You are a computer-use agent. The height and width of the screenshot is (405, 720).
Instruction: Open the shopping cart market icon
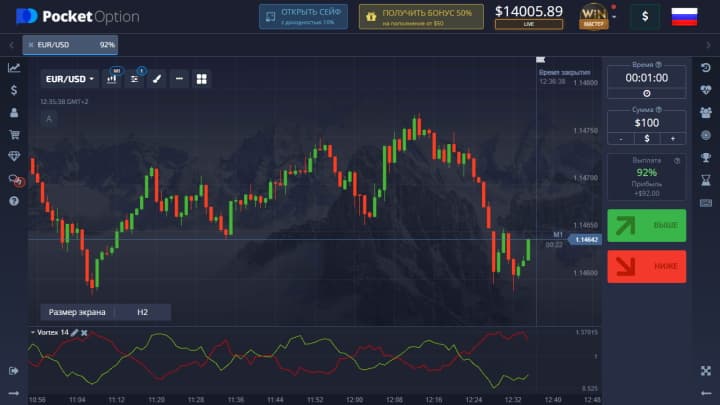click(x=14, y=134)
